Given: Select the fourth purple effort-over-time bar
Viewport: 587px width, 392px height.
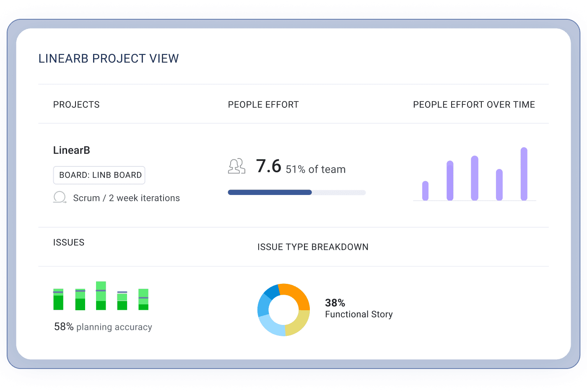Looking at the screenshot, I should point(499,185).
